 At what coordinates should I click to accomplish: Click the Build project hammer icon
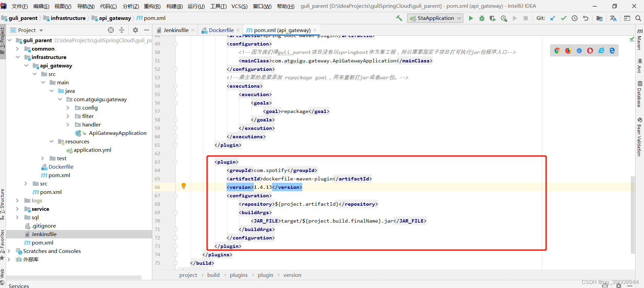(x=399, y=18)
